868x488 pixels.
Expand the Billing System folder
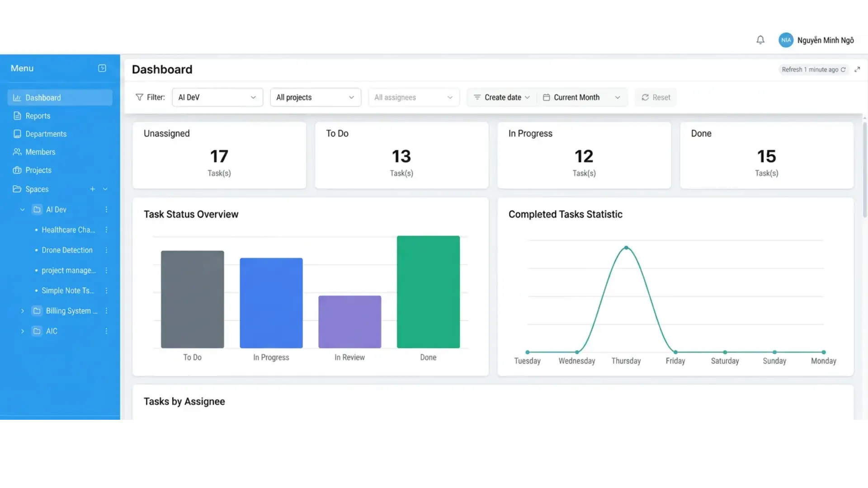[x=22, y=311]
